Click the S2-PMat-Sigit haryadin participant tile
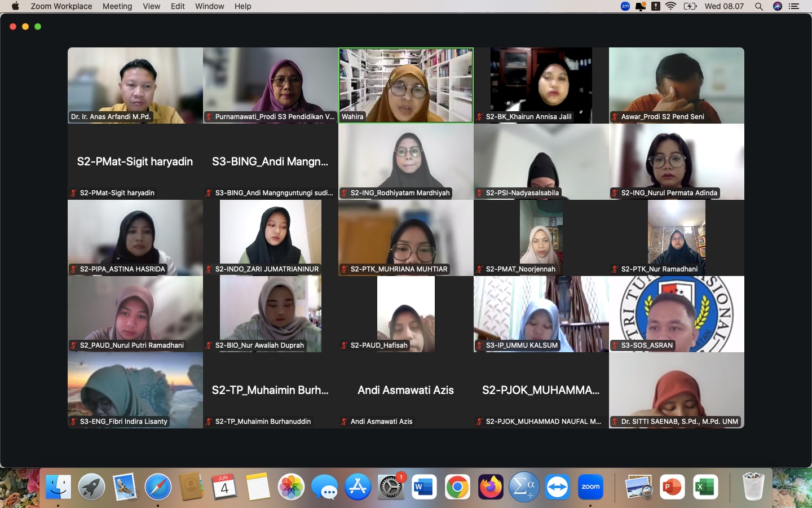The width and height of the screenshot is (812, 508). pos(135,161)
